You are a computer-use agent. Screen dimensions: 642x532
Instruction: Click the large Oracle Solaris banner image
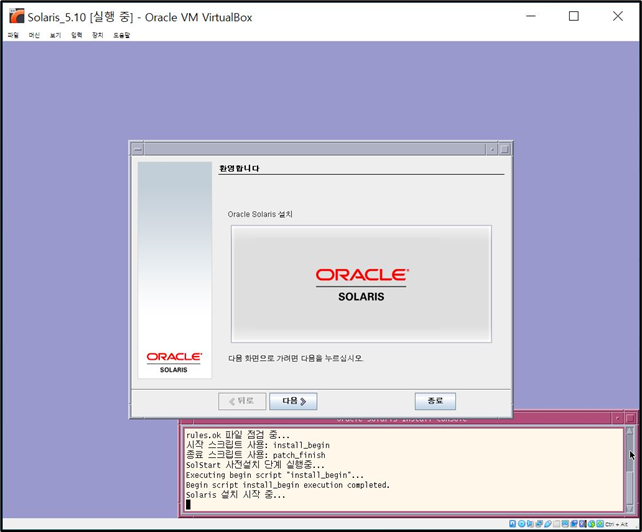pyautogui.click(x=361, y=284)
